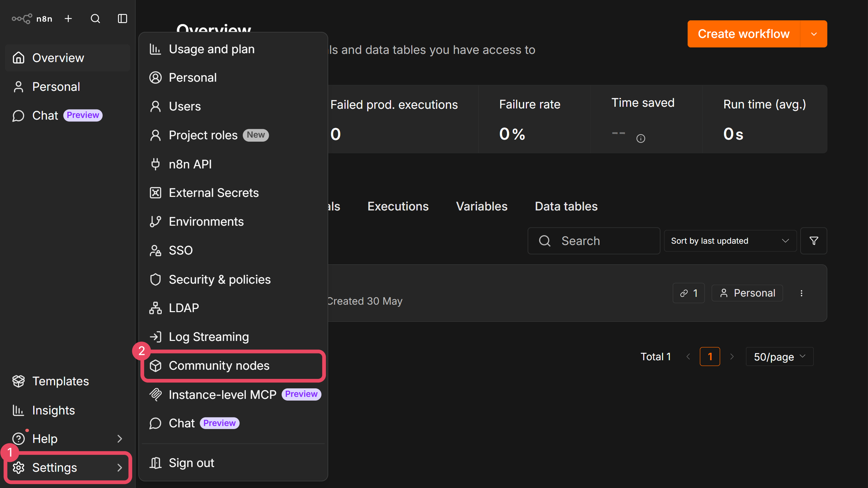Click page number 1 button
Viewport: 868px width, 488px height.
coord(710,357)
